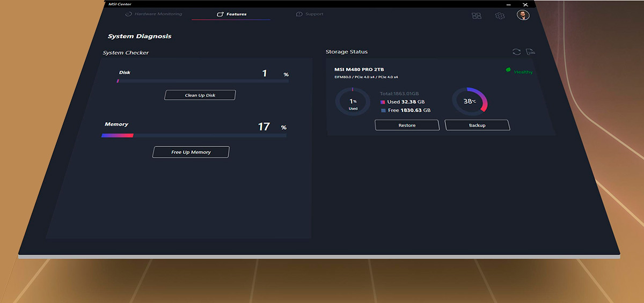Screen dimensions: 644x303
Task: Click the Disk usage progress bar
Action: (202, 81)
